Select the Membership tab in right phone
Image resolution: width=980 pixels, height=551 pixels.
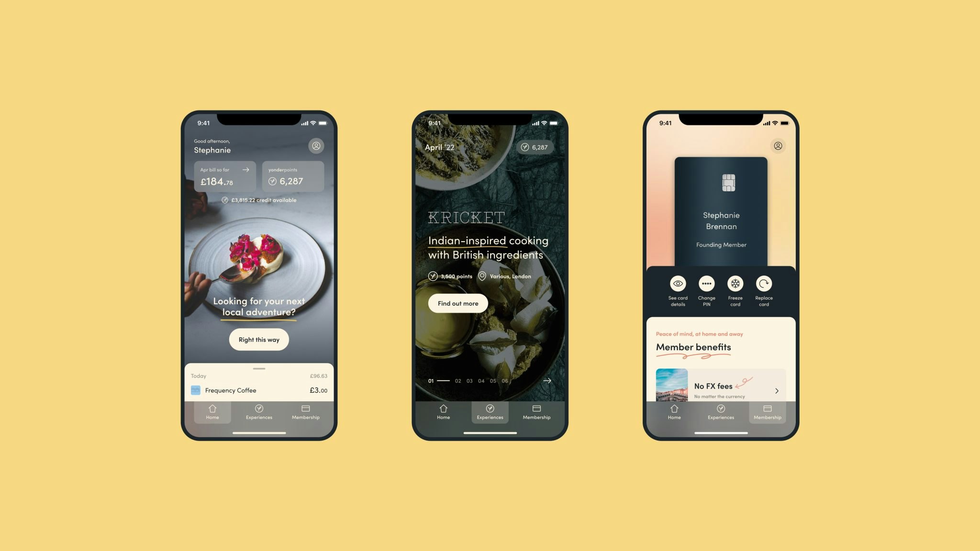[768, 412]
